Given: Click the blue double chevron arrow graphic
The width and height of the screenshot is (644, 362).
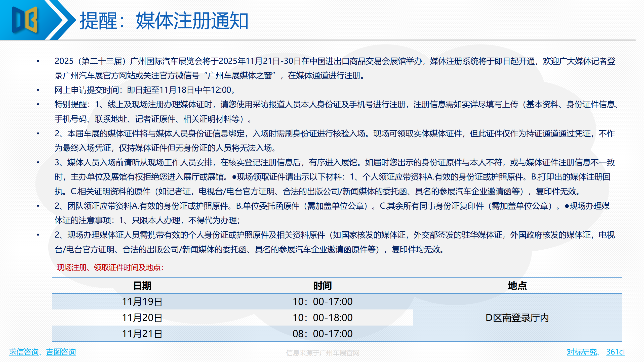Looking at the screenshot, I should tap(64, 21).
